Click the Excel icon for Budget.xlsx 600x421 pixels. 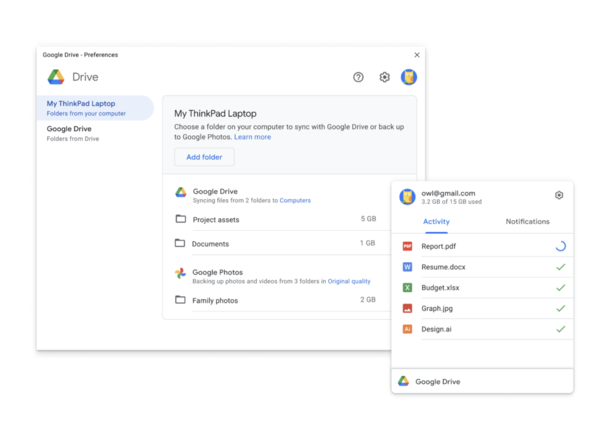pyautogui.click(x=408, y=287)
